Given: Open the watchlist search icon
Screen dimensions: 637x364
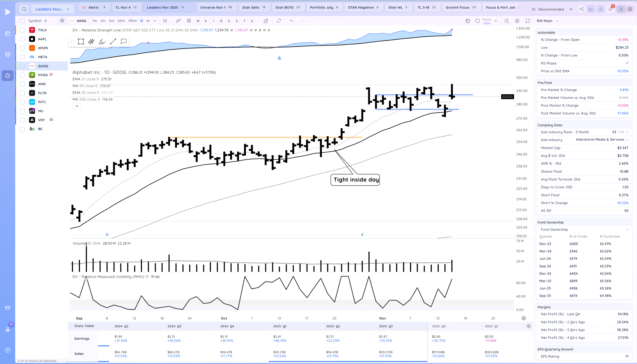Looking at the screenshot, I should pos(24,9).
